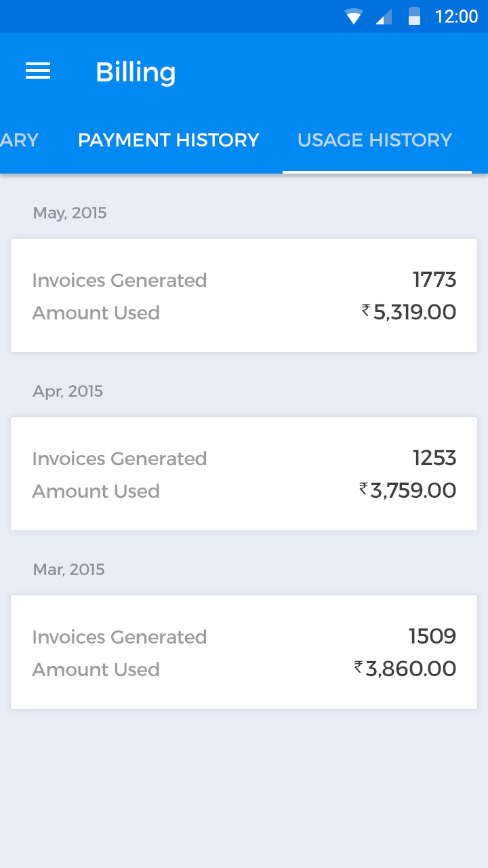Screen dimensions: 488x868
Task: Click the 5,319.00 amount used value
Action: click(x=415, y=313)
